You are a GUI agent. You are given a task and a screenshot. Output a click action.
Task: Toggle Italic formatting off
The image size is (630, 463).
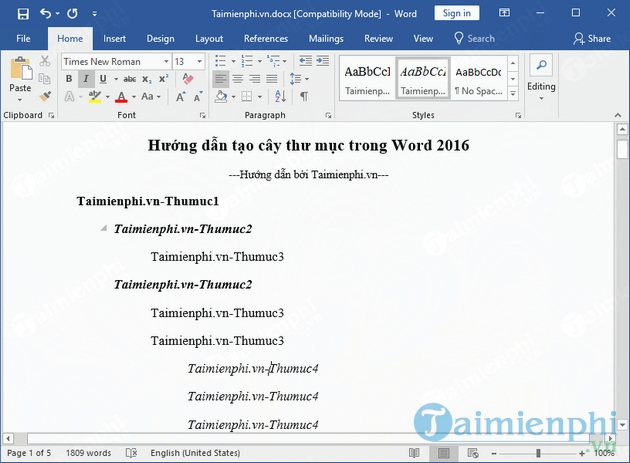tap(86, 79)
